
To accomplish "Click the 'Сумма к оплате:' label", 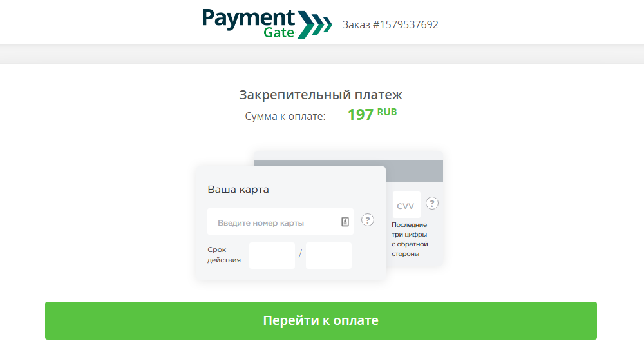I will 285,117.
